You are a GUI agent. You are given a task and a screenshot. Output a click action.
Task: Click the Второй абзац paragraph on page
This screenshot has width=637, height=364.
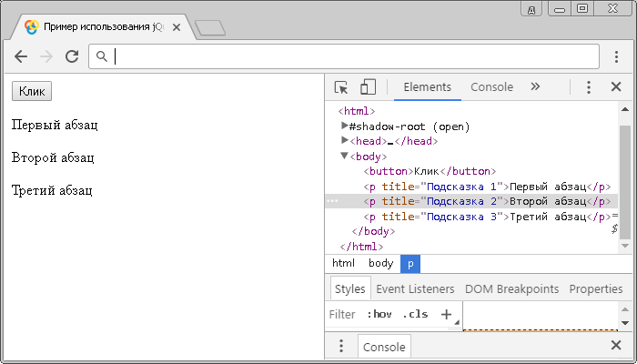53,157
